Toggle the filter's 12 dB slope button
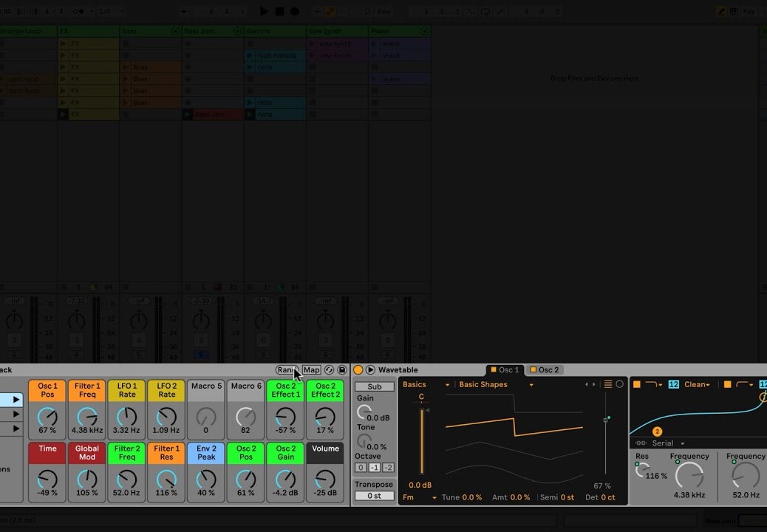767x532 pixels. point(674,384)
